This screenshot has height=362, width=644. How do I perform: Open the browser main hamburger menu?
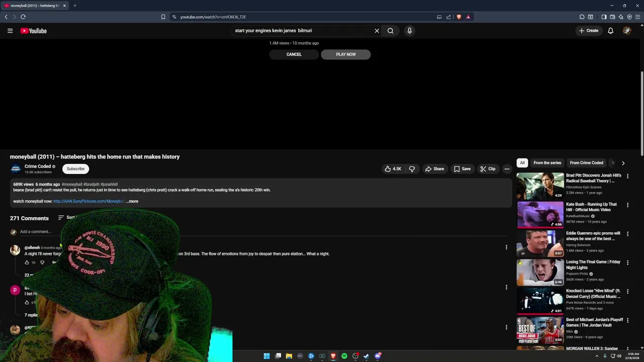click(x=638, y=17)
